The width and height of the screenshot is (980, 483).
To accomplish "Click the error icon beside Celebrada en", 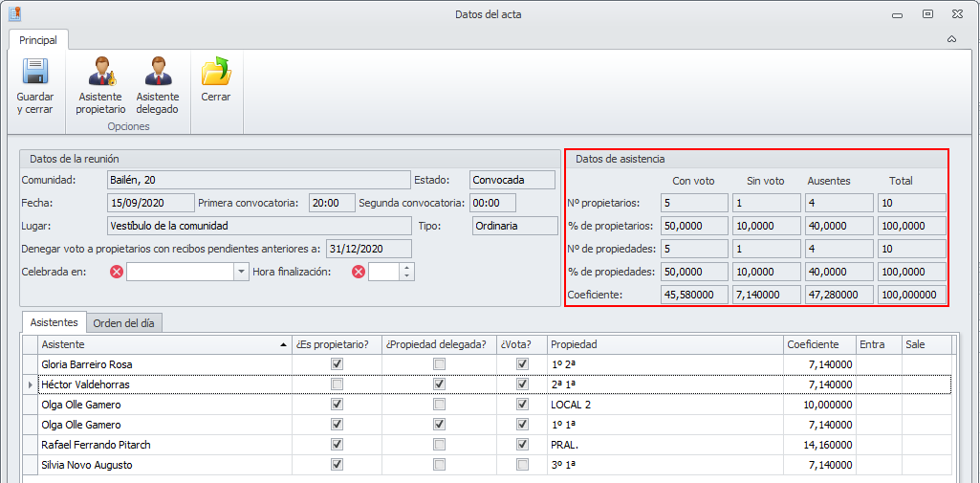I will click(x=117, y=272).
